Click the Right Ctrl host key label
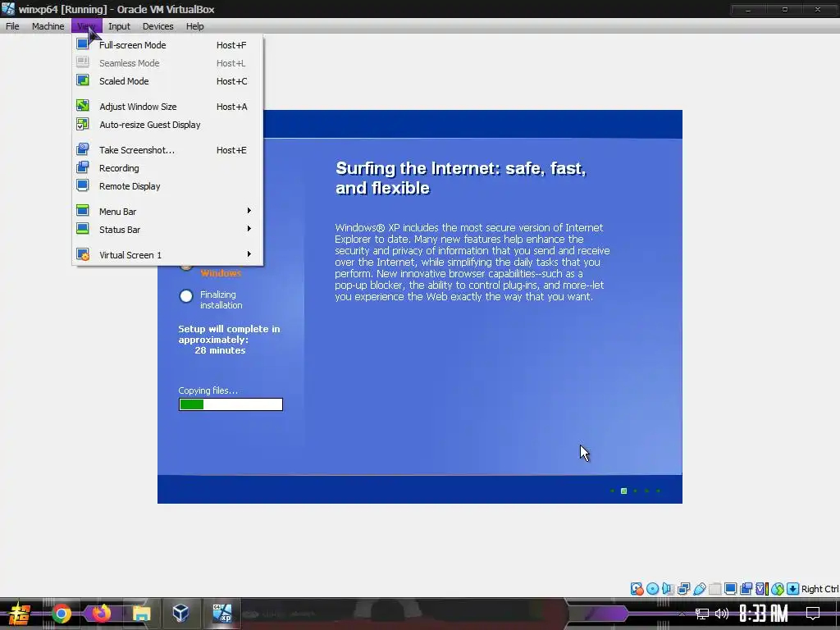 click(x=819, y=589)
